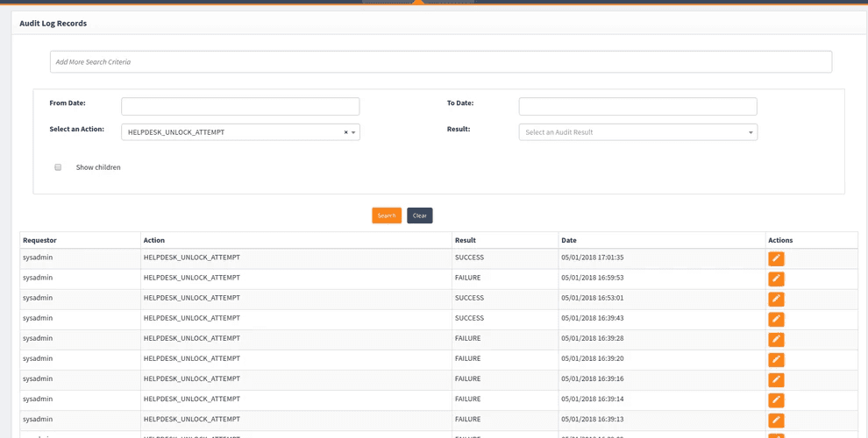Clear the HELPDESK_UNLOCK_ATTEMPT selection with the x

[345, 132]
